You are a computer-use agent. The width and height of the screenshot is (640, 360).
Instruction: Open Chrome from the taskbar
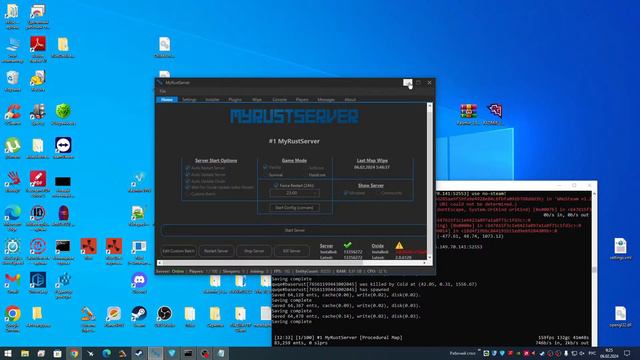74,353
